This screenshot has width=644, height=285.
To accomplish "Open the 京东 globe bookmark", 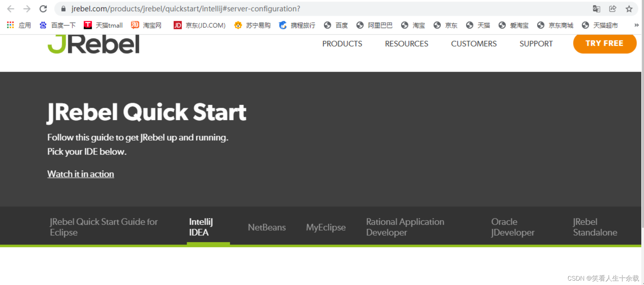I will click(445, 25).
